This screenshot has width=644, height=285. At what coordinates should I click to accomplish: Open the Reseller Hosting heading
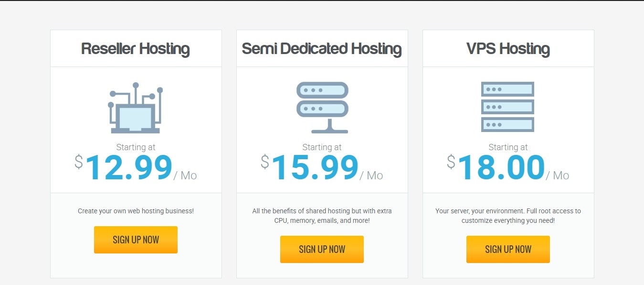136,49
